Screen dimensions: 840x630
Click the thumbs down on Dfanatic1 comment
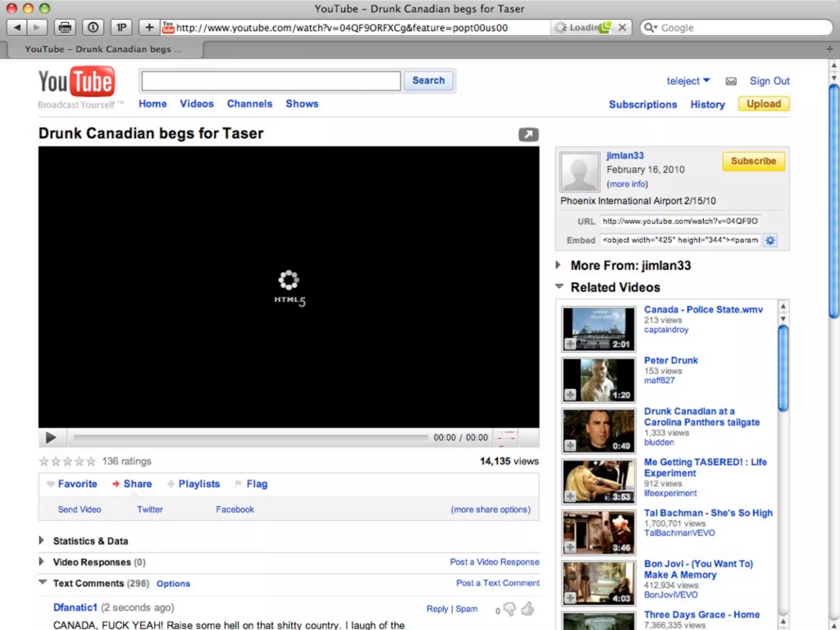(x=510, y=609)
